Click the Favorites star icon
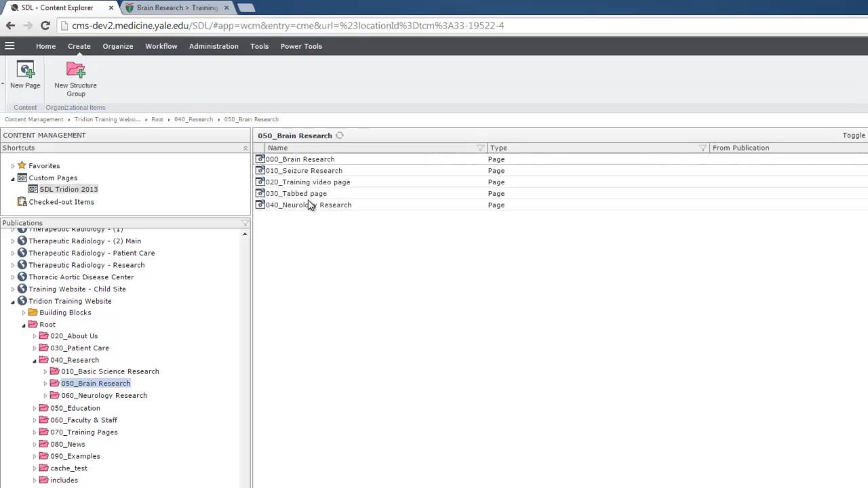 pyautogui.click(x=22, y=165)
